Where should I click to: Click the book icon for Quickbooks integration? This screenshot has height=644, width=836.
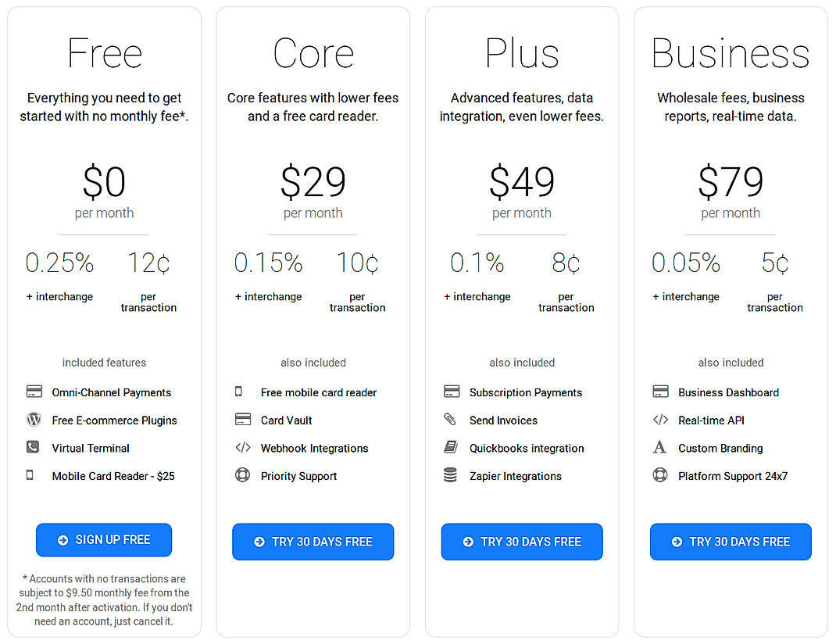pyautogui.click(x=451, y=448)
